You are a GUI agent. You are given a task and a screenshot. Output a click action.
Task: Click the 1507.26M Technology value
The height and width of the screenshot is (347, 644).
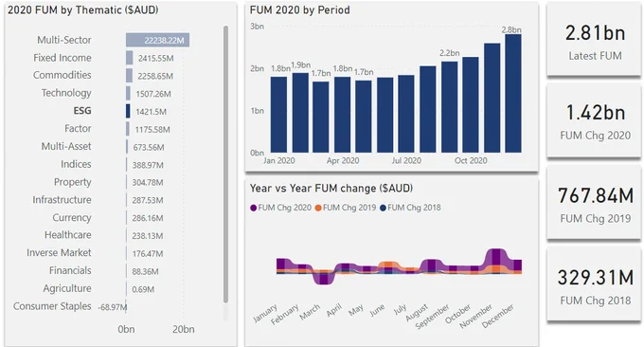coord(153,94)
